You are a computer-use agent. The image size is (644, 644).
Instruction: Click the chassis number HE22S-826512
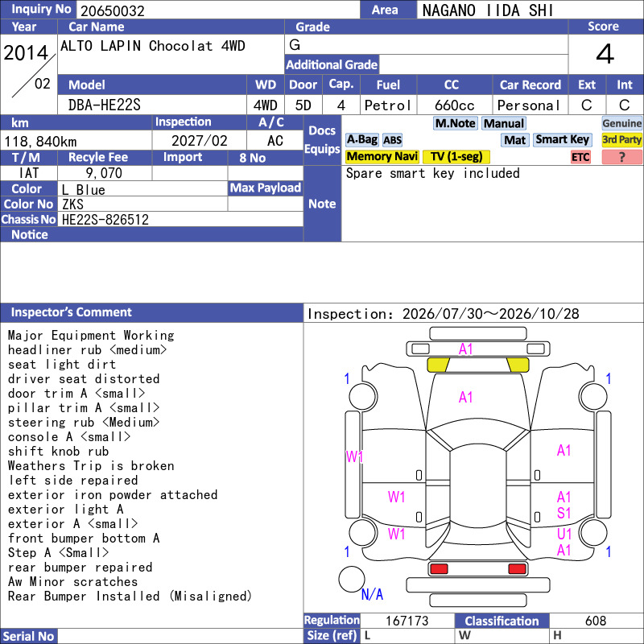point(105,220)
